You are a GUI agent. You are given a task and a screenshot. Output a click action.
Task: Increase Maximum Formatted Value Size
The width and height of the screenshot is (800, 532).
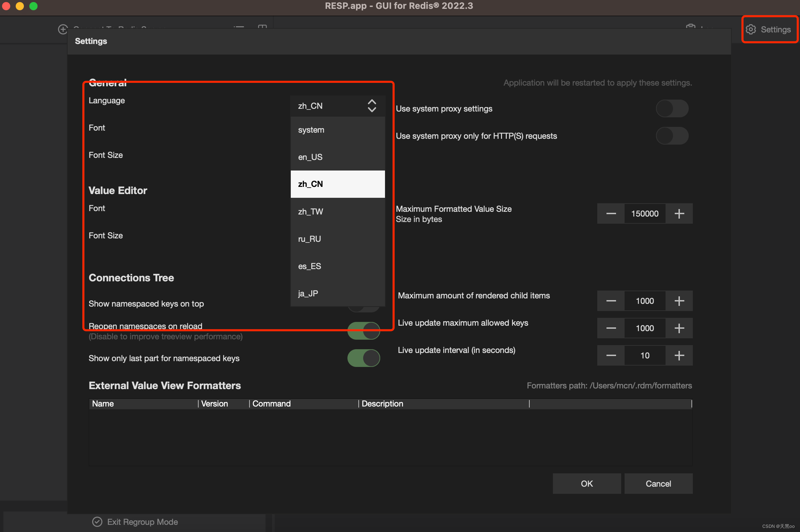(x=679, y=213)
